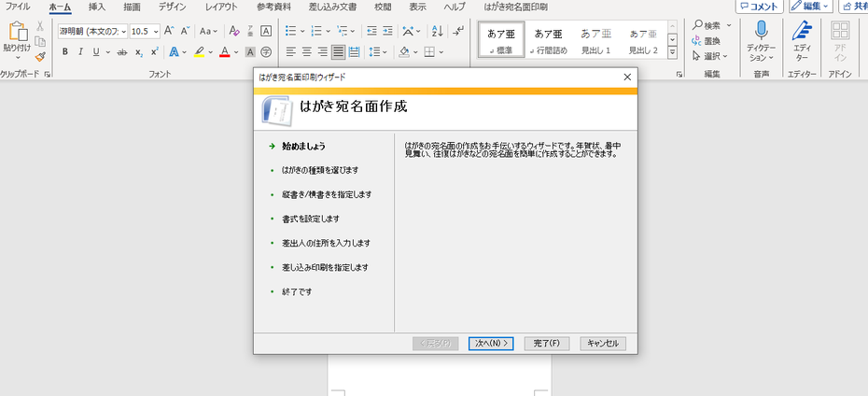868x396 pixels.
Task: Open the font size dropdown
Action: point(156,31)
